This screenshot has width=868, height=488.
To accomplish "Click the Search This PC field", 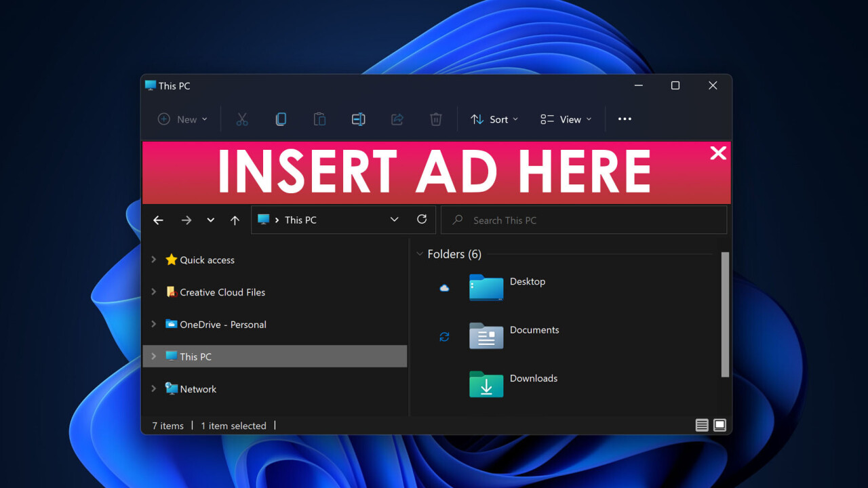I will point(583,220).
